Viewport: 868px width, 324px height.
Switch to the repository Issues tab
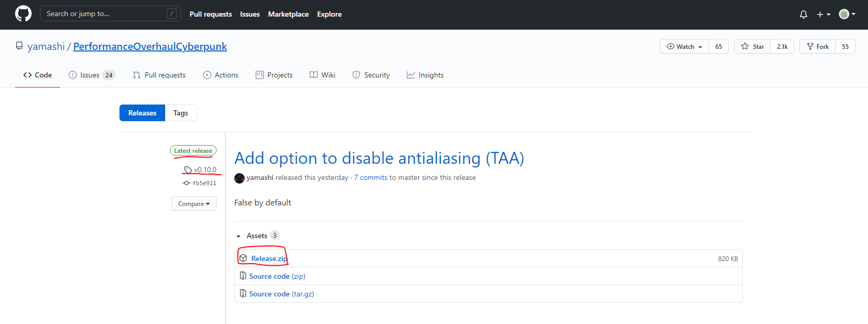[92, 75]
